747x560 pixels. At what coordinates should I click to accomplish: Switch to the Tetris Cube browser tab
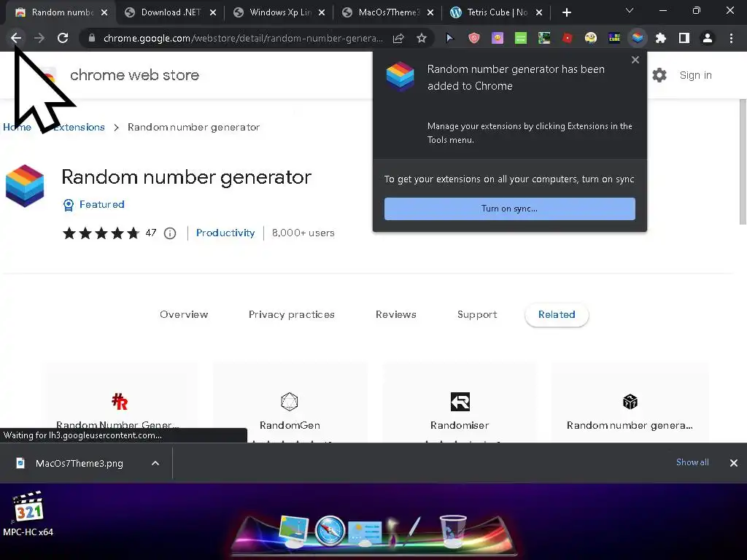[x=497, y=12]
